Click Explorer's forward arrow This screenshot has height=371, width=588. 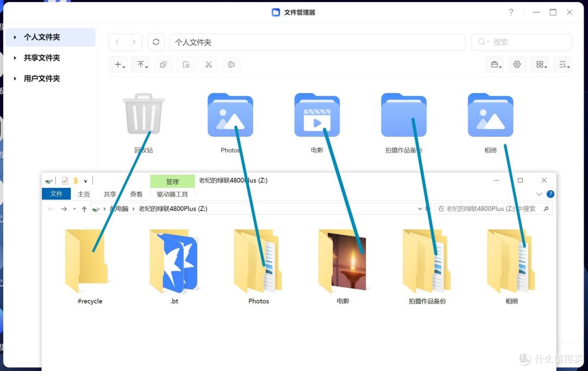tap(64, 209)
